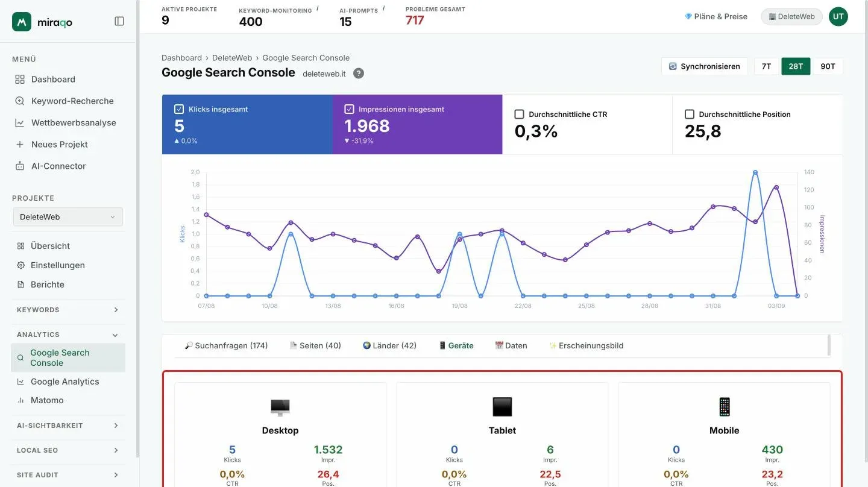Click the Desktop position value 26,4
Viewport: 868px width, 487px height.
[329, 474]
